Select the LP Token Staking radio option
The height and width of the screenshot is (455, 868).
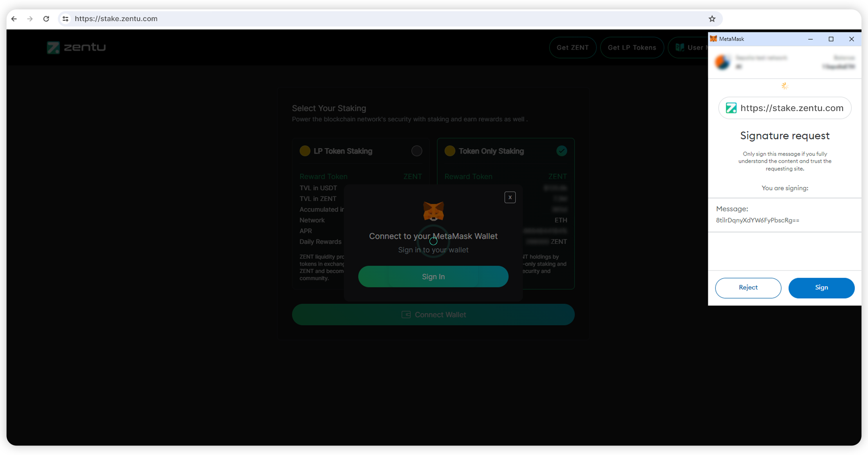(x=416, y=151)
